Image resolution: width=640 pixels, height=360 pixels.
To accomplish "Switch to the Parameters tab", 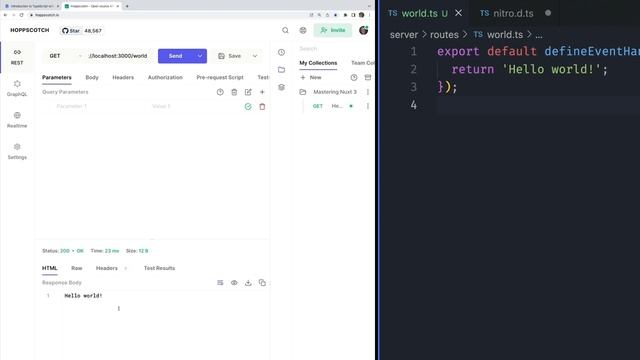I will pos(57,78).
